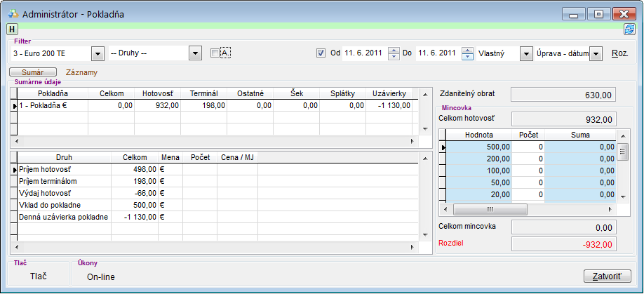Click the green H icon
The width and height of the screenshot is (644, 294).
tap(13, 29)
